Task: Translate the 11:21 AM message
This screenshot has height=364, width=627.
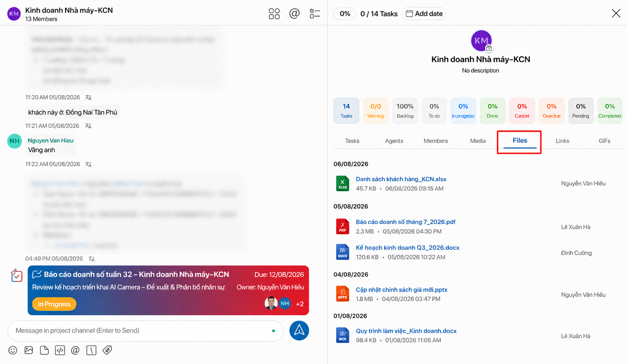Action: coord(88,126)
